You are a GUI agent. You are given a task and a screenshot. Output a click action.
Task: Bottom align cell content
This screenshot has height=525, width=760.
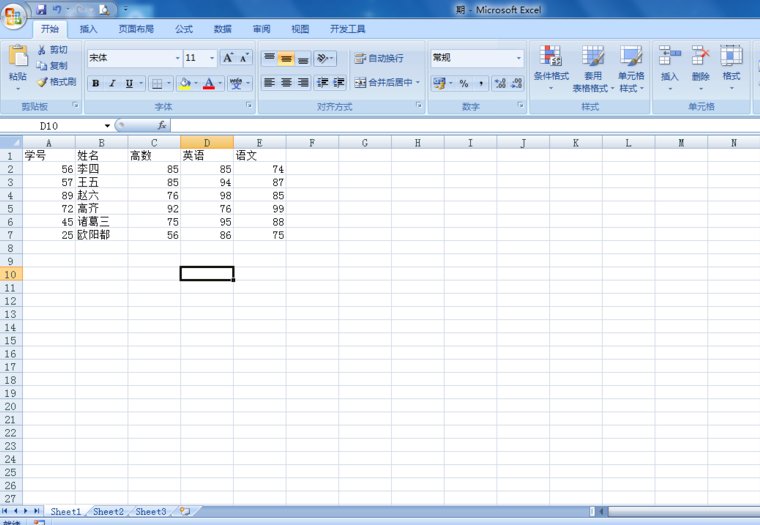(x=302, y=59)
